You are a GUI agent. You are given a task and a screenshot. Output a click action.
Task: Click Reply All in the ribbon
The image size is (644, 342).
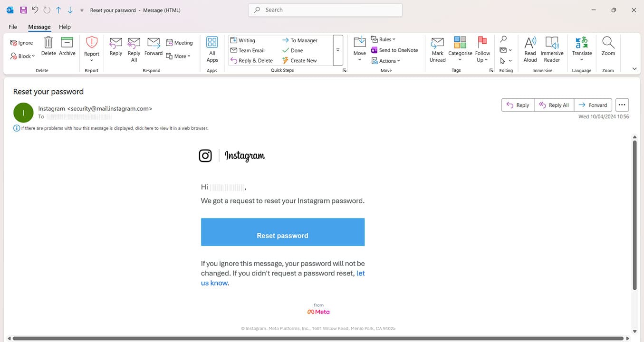pos(134,49)
